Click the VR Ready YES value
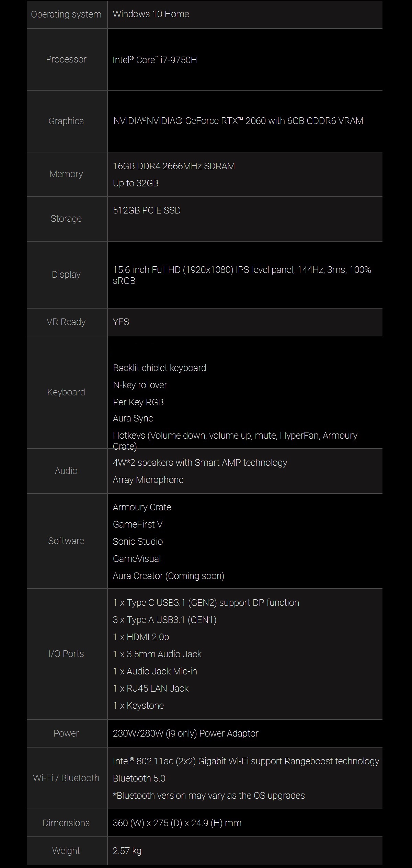This screenshot has width=412, height=868. point(121,322)
